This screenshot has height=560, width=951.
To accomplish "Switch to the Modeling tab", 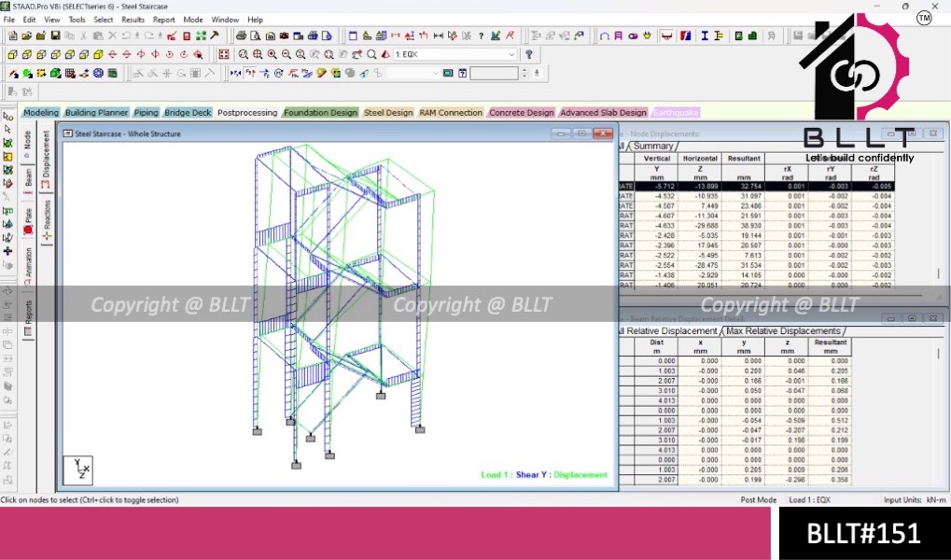I will point(41,112).
